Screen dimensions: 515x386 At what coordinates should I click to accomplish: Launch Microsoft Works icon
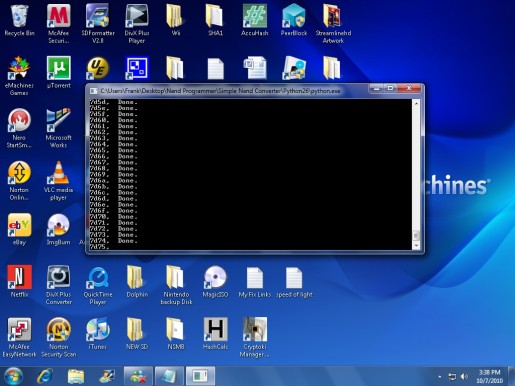point(58,128)
